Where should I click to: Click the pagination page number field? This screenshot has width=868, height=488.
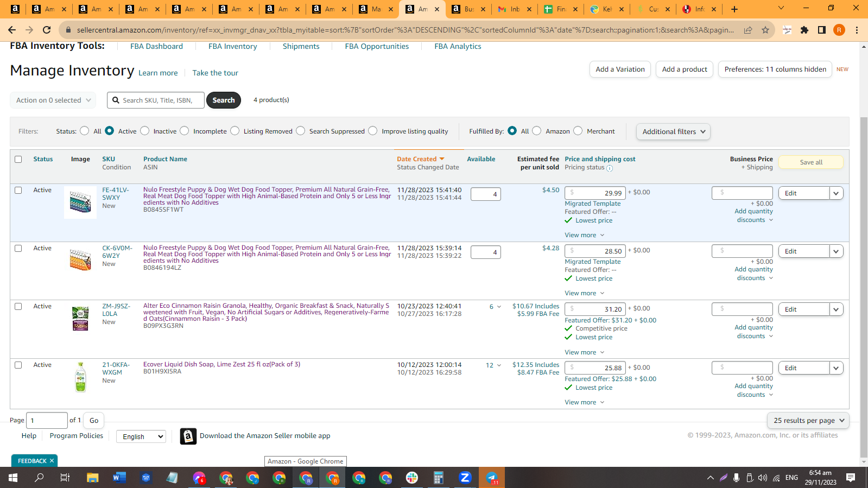[47, 420]
